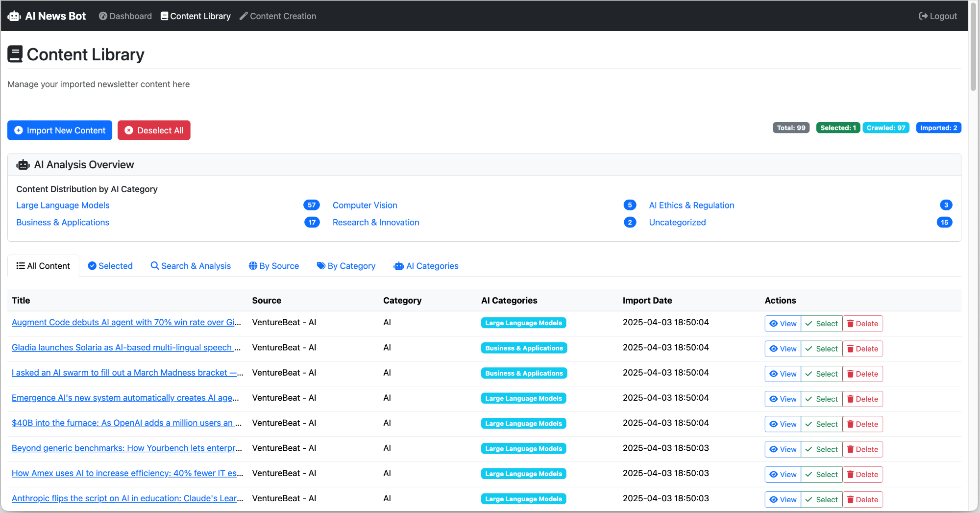The image size is (980, 513).
Task: Click the x-circle icon on Deselect All
Action: click(129, 130)
